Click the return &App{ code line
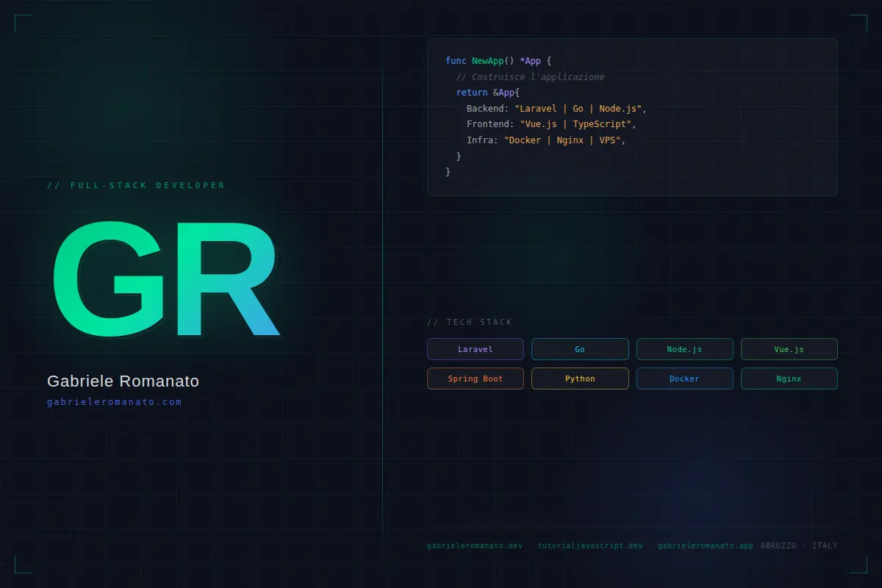The height and width of the screenshot is (588, 882). [x=488, y=93]
